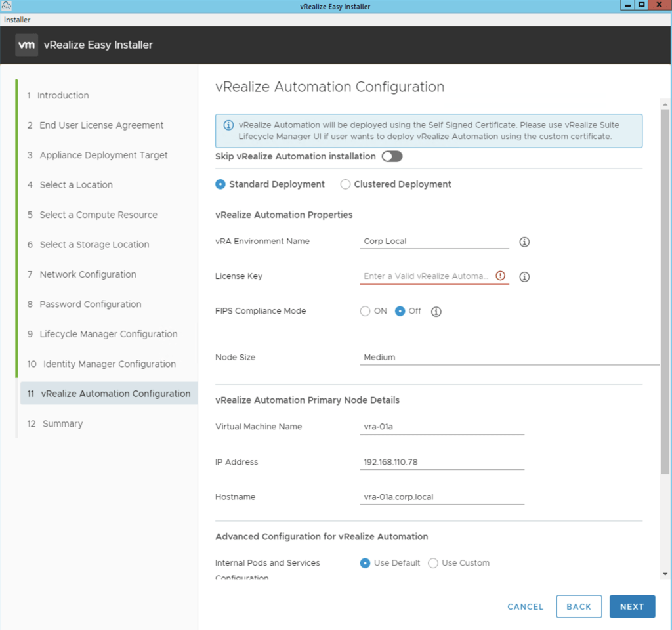
Task: Open the Node Size dropdown
Action: click(x=509, y=358)
